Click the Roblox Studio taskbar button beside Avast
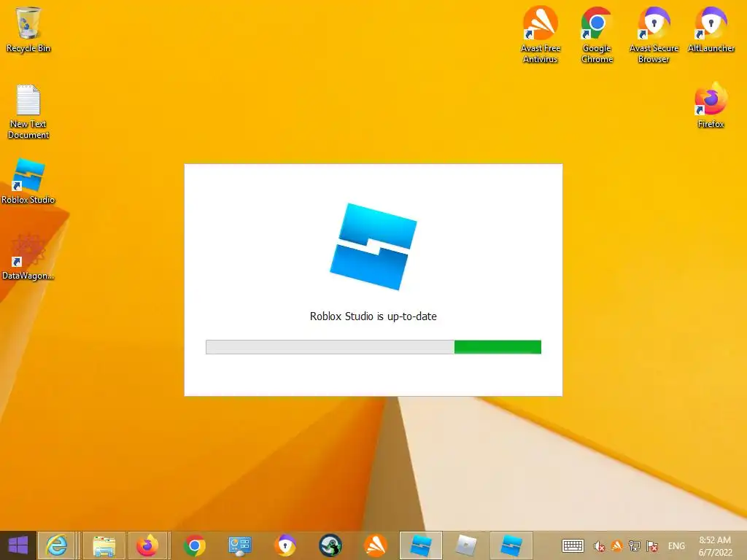 [x=421, y=545]
